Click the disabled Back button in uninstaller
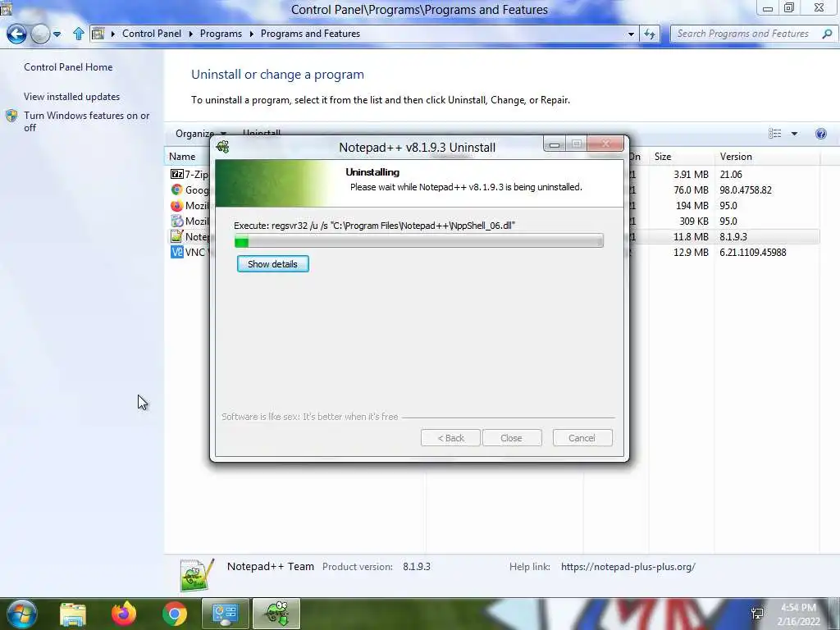The width and height of the screenshot is (840, 630). pyautogui.click(x=450, y=438)
